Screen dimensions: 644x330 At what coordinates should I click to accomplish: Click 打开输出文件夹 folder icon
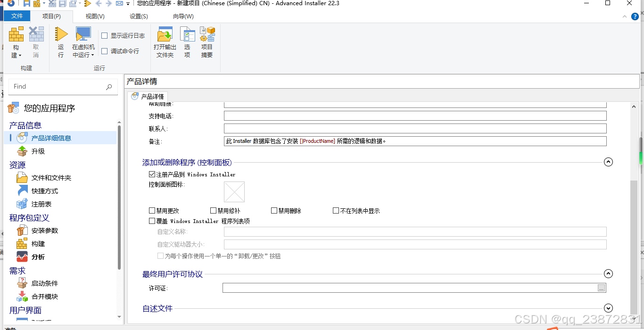coord(165,34)
